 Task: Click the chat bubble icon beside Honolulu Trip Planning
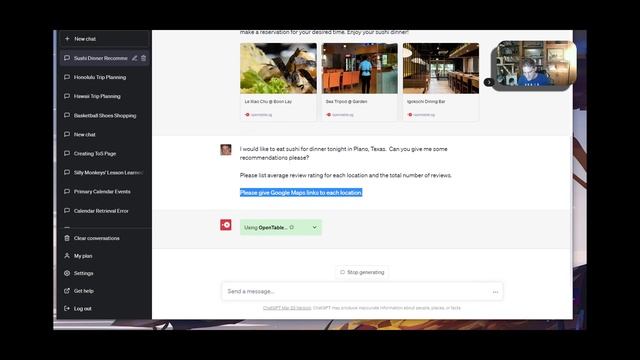(x=67, y=77)
